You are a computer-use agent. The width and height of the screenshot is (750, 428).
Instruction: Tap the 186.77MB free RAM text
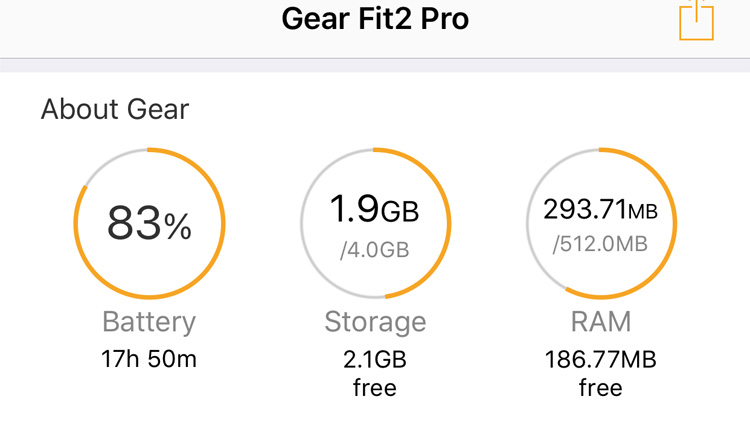(601, 373)
